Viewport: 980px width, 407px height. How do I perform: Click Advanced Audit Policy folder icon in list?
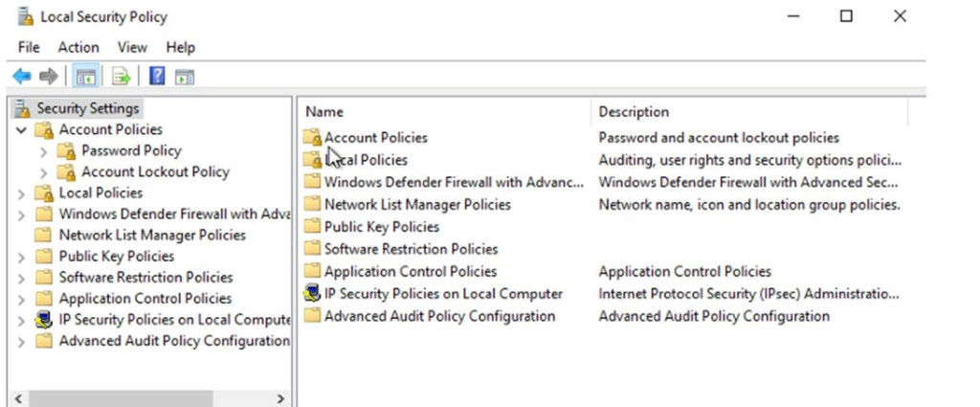pyautogui.click(x=312, y=316)
